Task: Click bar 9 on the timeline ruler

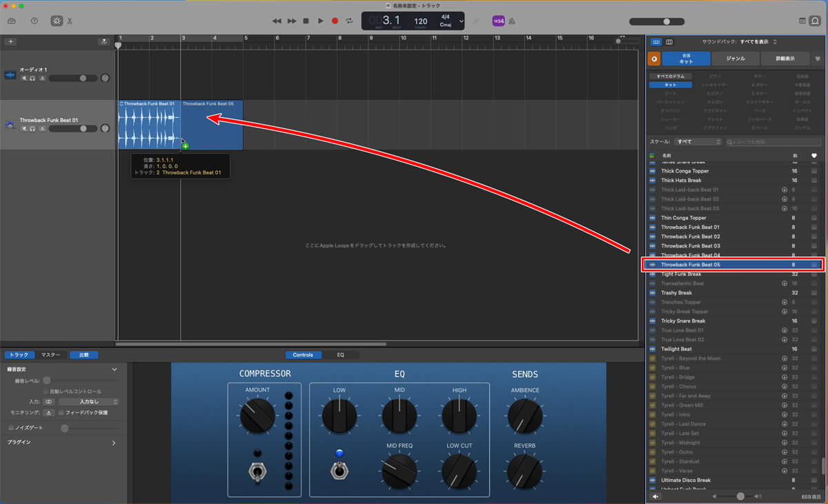Action: (x=373, y=39)
